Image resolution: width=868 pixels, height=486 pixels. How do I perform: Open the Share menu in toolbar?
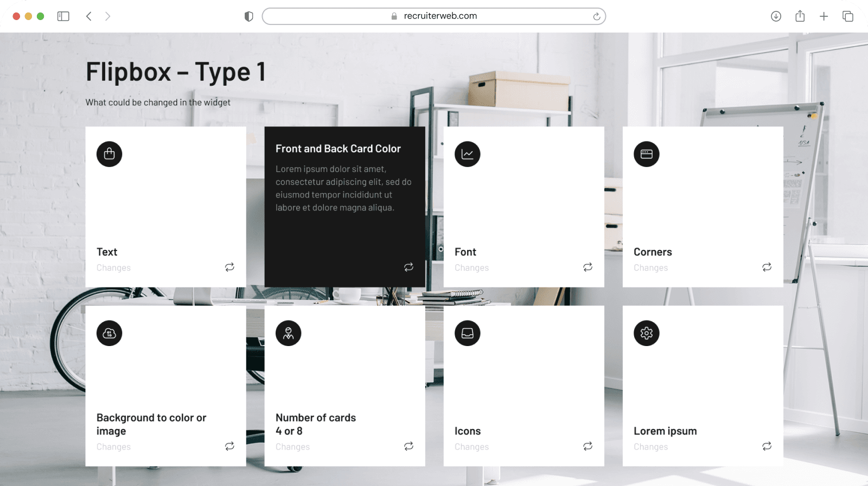pyautogui.click(x=800, y=16)
